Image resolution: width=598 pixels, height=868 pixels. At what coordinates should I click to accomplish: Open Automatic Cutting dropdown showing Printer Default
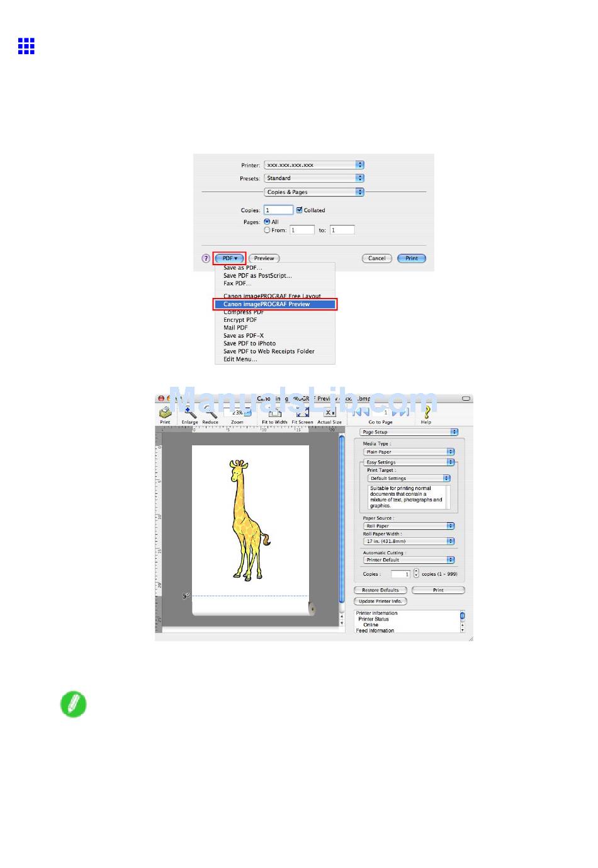(x=409, y=559)
